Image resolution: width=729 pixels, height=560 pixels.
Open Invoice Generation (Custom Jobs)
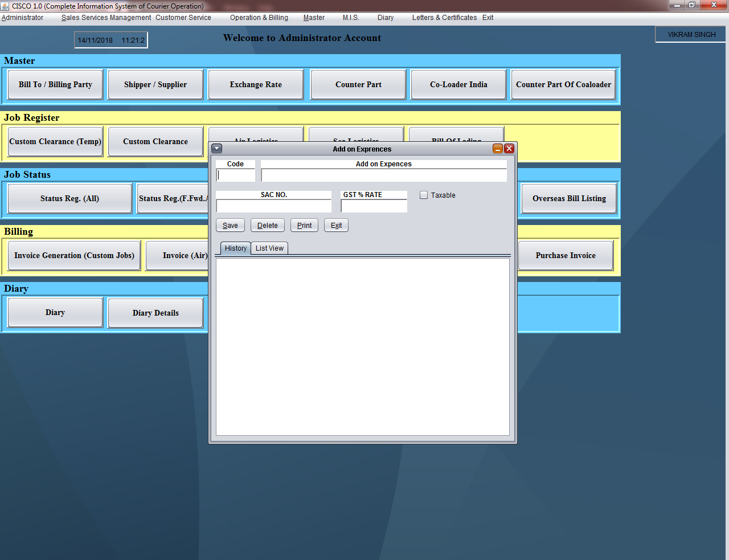click(x=74, y=255)
